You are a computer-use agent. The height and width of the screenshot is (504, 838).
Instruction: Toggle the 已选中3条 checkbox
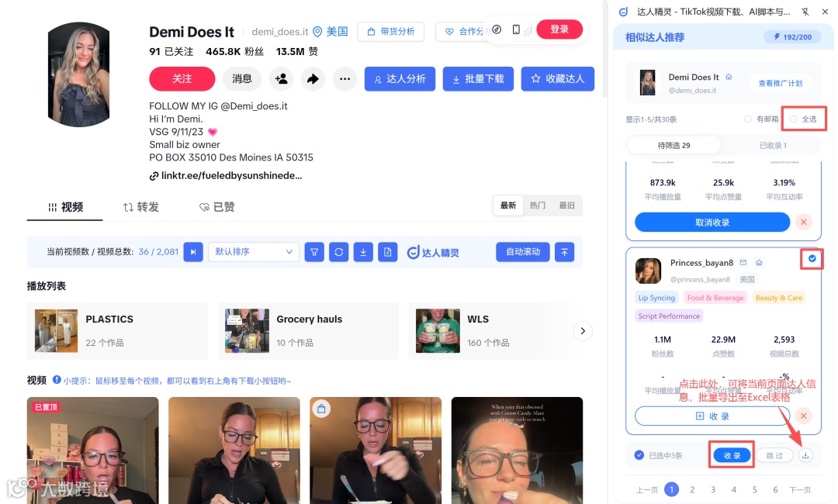pos(639,455)
